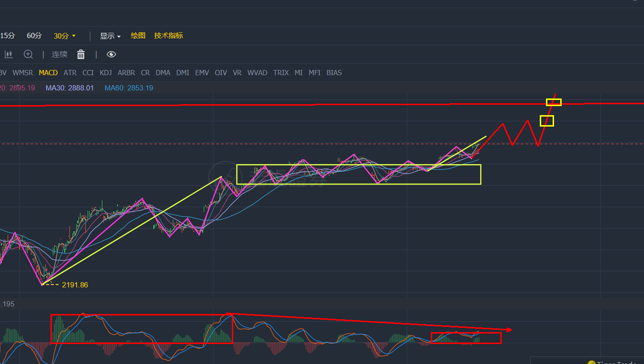Open the 技术指标 technical indicators panel

(168, 36)
